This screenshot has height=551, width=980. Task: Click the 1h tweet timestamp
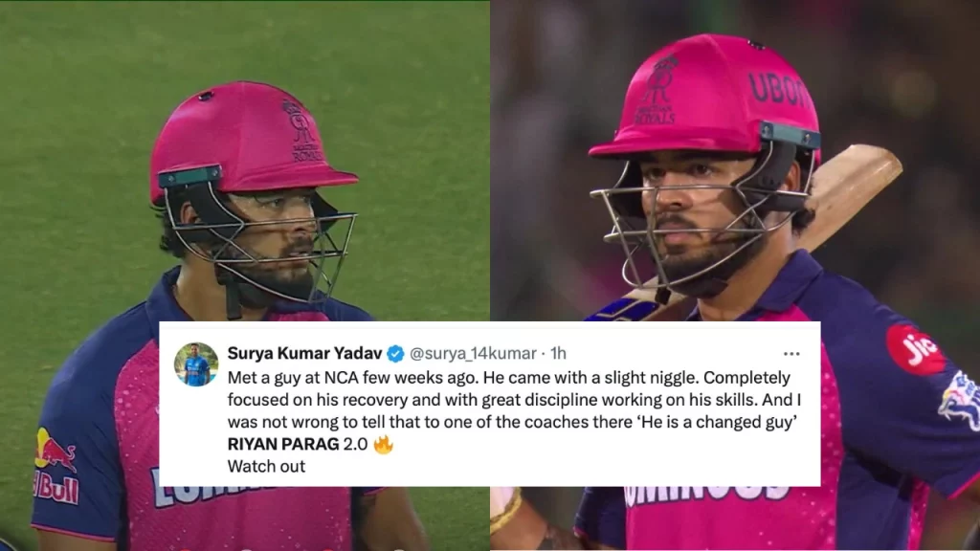tap(558, 354)
